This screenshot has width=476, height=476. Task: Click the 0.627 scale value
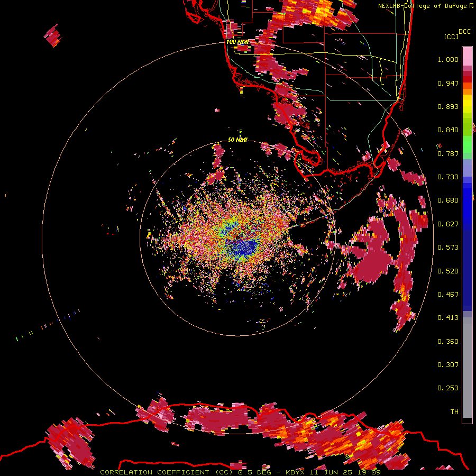pyautogui.click(x=448, y=224)
